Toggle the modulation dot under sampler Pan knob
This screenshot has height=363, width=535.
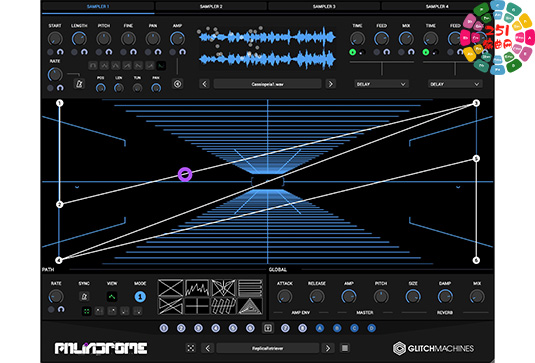(x=148, y=52)
